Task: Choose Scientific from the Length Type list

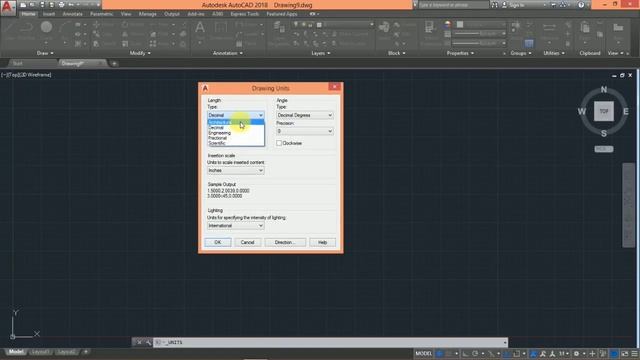Action: coord(236,143)
